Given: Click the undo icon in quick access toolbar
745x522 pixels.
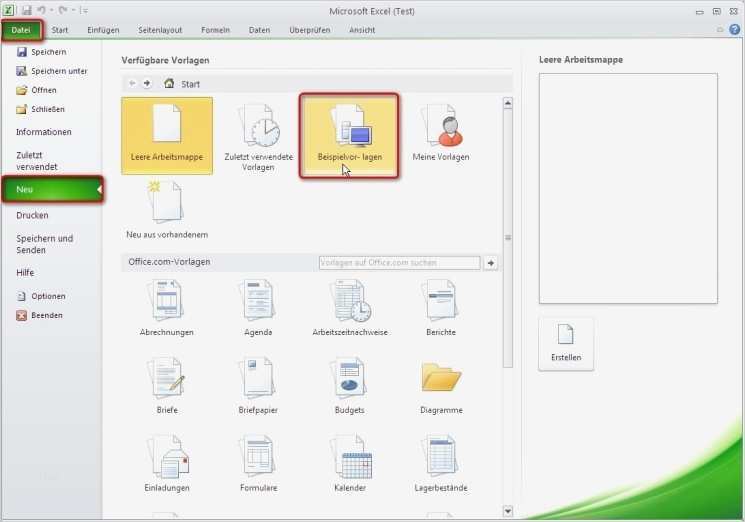Looking at the screenshot, I should pos(42,10).
